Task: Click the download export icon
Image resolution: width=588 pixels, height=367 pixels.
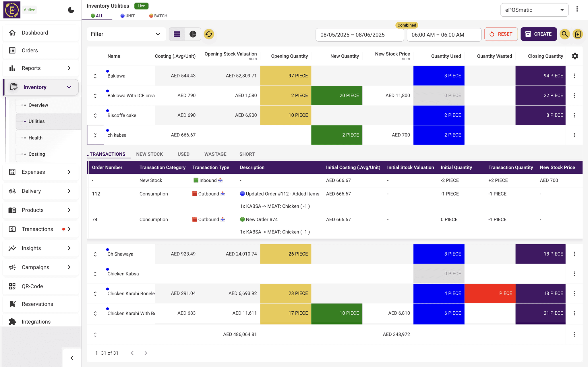Action: point(578,34)
